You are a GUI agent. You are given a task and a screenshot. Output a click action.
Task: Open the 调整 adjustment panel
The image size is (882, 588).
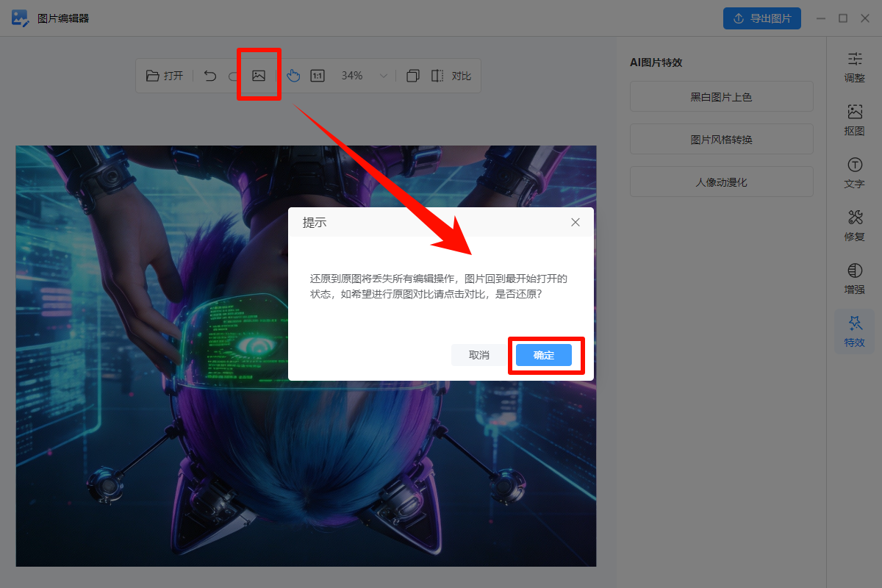tap(854, 68)
